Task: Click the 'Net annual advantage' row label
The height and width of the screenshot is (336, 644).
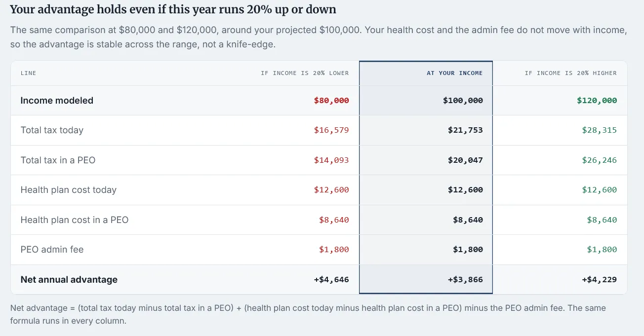Action: pos(69,279)
